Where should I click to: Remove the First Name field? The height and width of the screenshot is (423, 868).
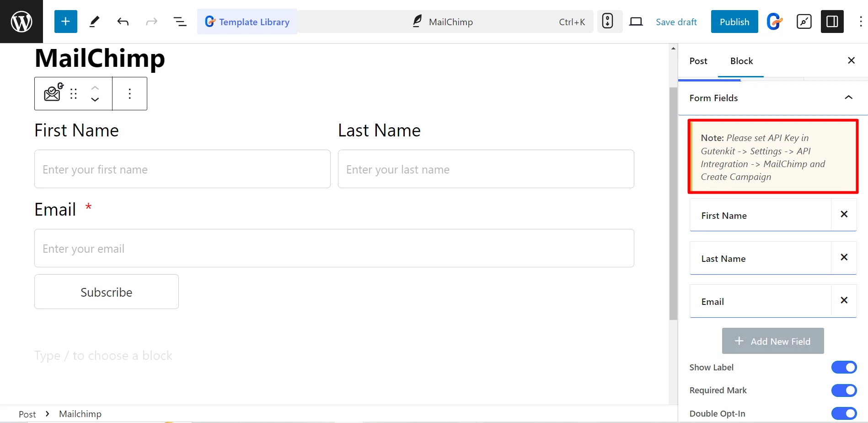pos(844,214)
